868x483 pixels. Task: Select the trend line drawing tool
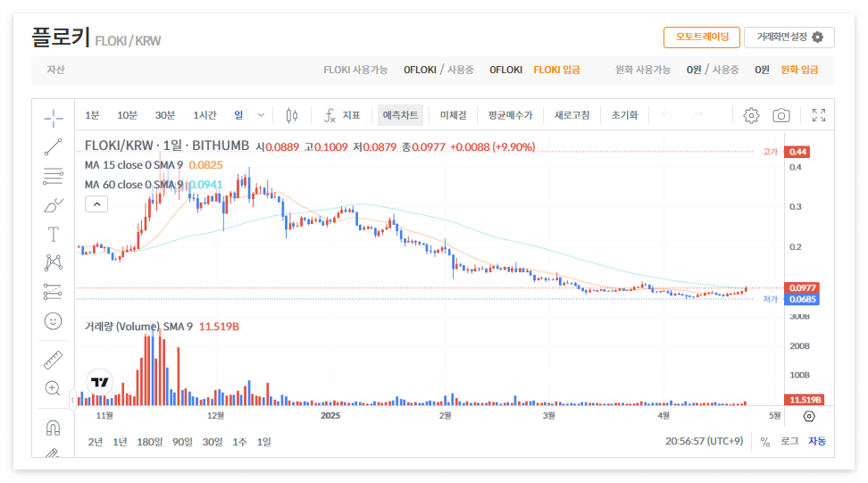[54, 147]
